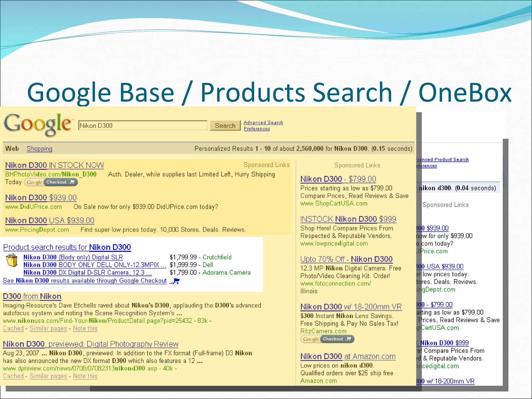
Task: Open Nikon D300 previewed Digital Photography Review
Action: pyautogui.click(x=91, y=344)
